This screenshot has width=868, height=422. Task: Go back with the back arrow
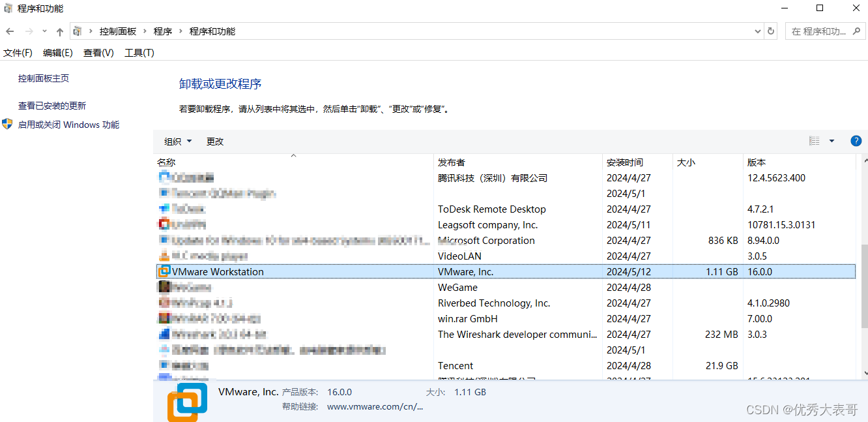(x=10, y=31)
